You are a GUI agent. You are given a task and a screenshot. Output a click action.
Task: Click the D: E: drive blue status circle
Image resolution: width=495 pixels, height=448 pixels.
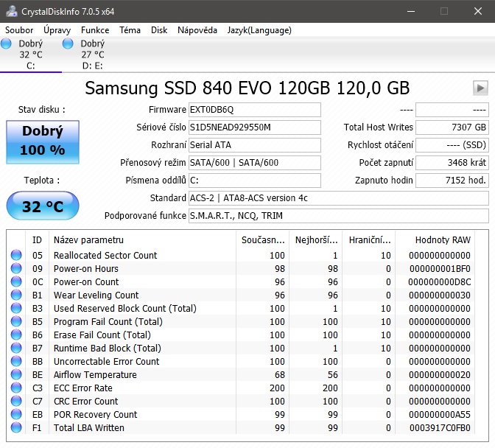(68, 43)
